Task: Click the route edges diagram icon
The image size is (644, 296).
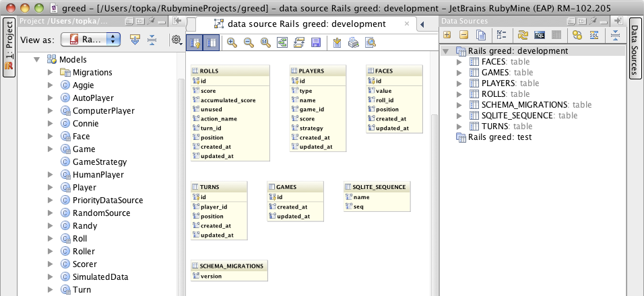Action: [x=298, y=42]
